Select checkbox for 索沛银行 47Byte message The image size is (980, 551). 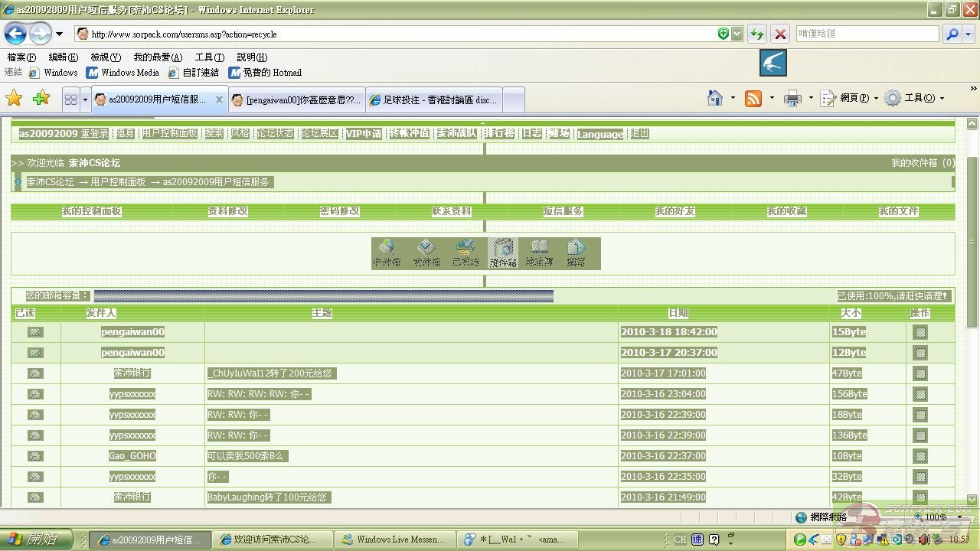coord(920,373)
